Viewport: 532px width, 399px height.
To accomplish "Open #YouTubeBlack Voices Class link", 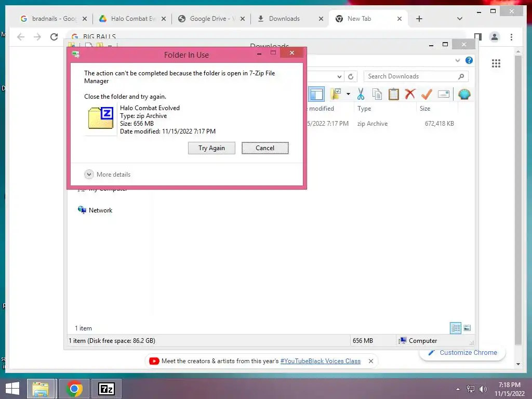I will point(321,361).
